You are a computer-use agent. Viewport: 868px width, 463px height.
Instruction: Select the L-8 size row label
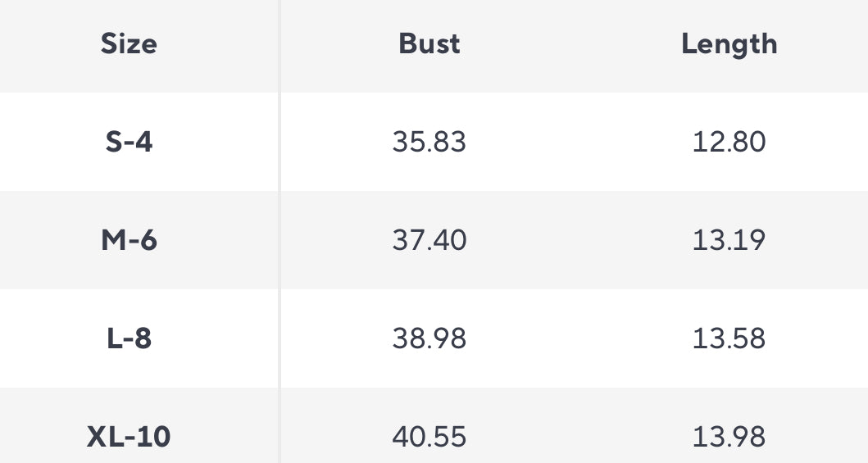click(129, 338)
